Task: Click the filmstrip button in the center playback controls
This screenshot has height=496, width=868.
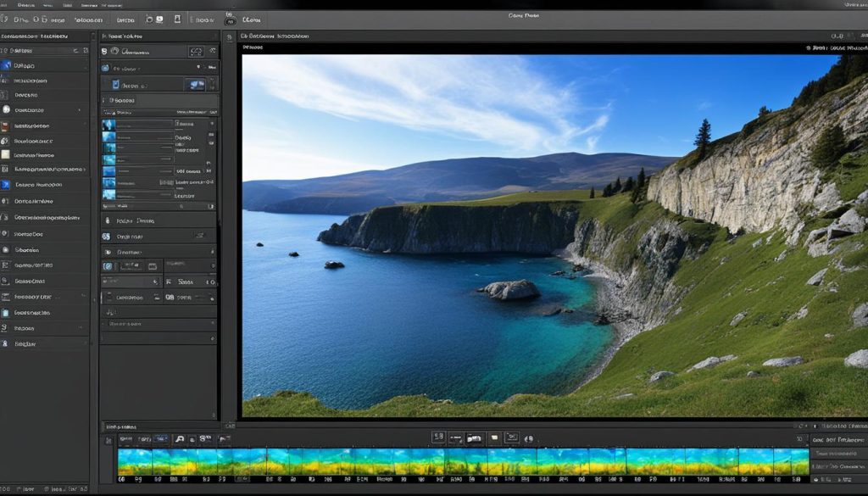Action: [475, 438]
